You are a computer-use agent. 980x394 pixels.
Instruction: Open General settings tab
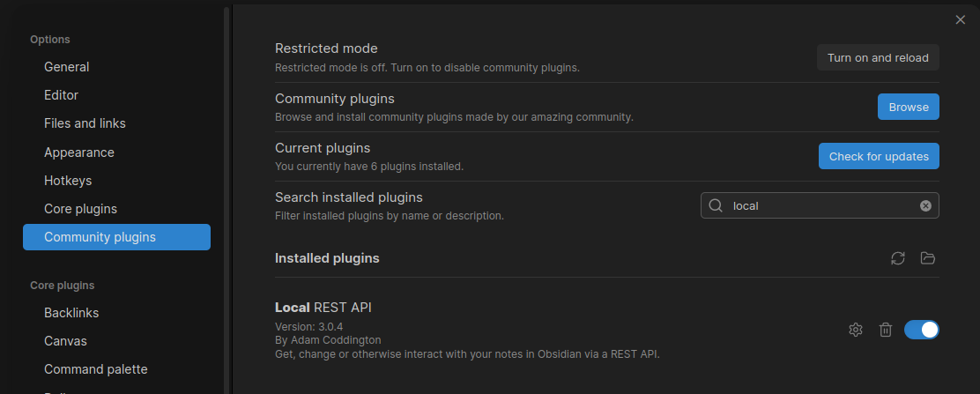click(67, 67)
